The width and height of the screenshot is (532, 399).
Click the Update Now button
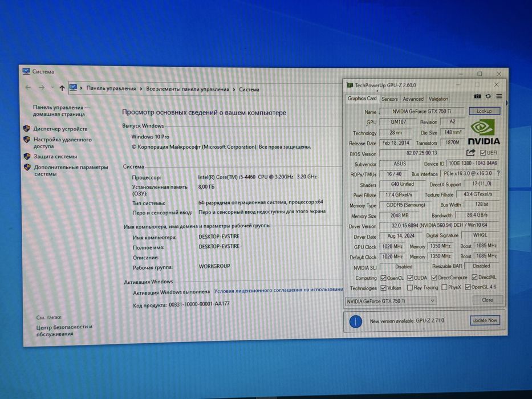tap(485, 320)
